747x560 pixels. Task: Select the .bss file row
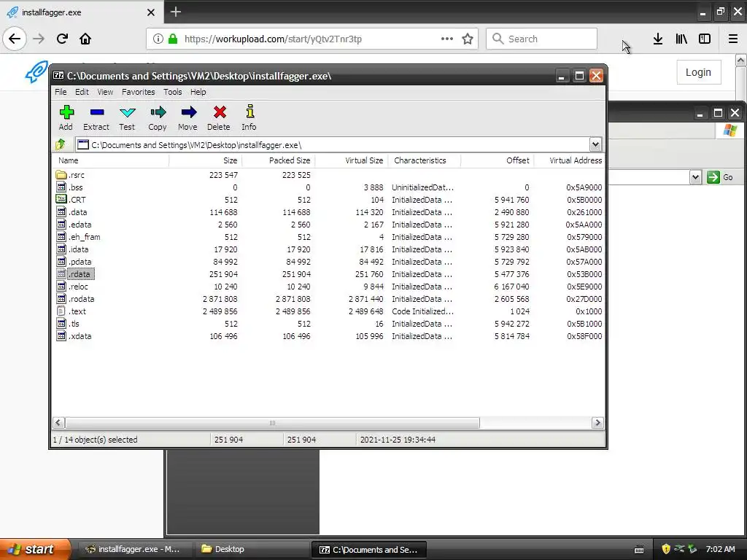329,187
